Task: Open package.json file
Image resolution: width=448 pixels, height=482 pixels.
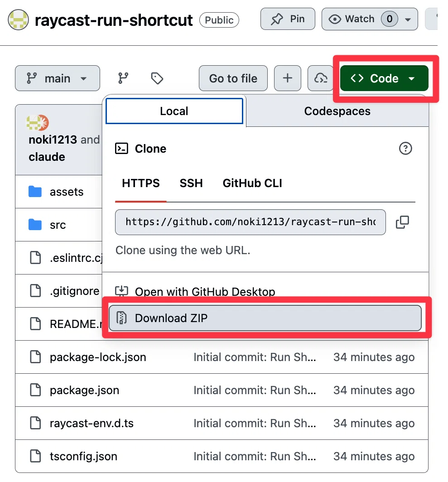Action: click(84, 390)
